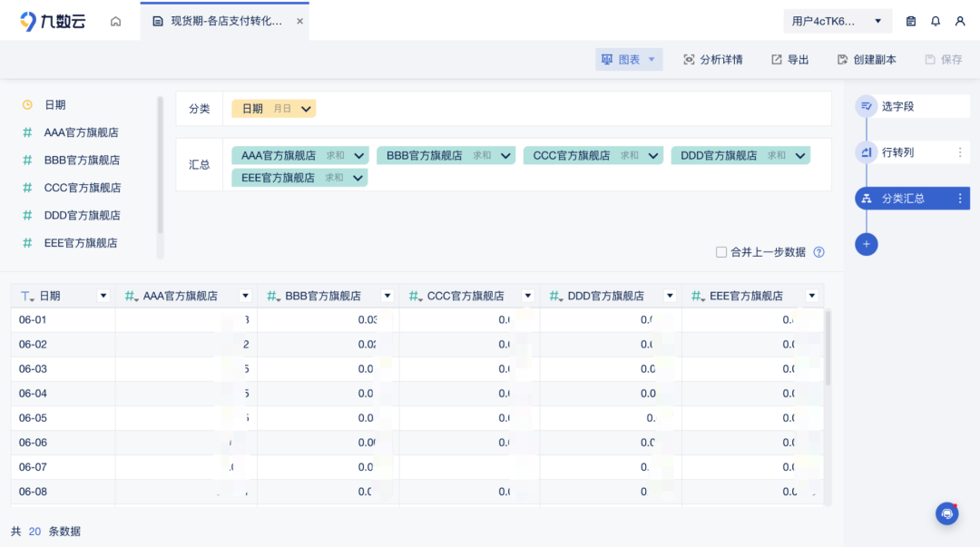
Task: Open the 分类汇总 analysis step
Action: click(903, 198)
